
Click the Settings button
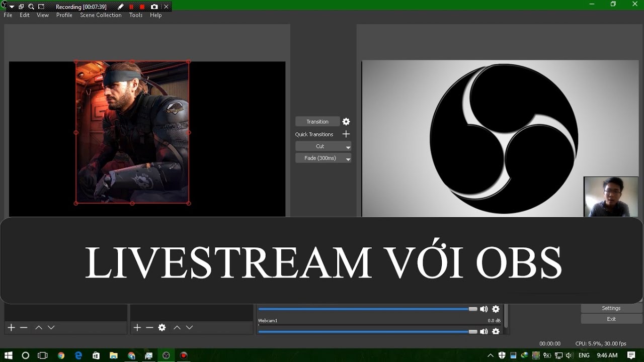pyautogui.click(x=610, y=308)
